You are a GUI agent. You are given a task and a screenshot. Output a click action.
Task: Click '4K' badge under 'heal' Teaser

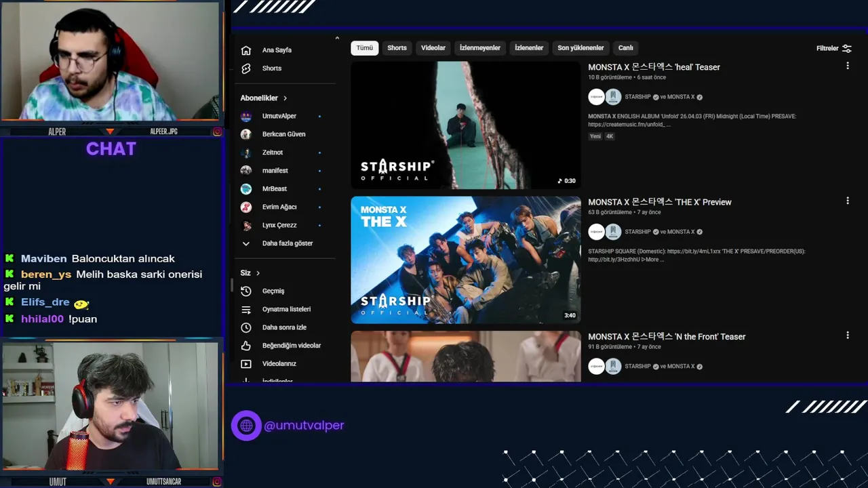coord(610,136)
